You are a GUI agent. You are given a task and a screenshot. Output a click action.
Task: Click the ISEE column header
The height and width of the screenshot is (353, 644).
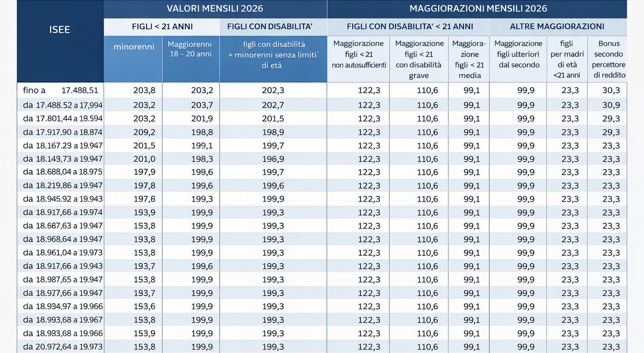(x=60, y=30)
